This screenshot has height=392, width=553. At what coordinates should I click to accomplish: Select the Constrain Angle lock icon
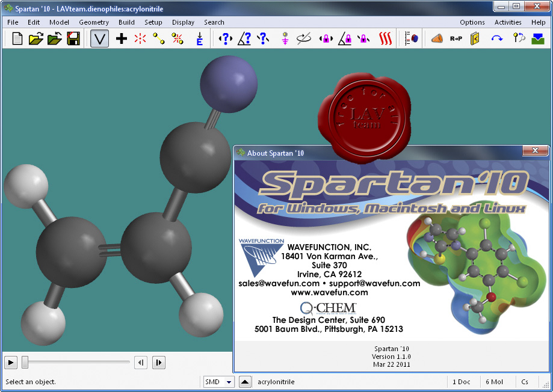point(345,38)
